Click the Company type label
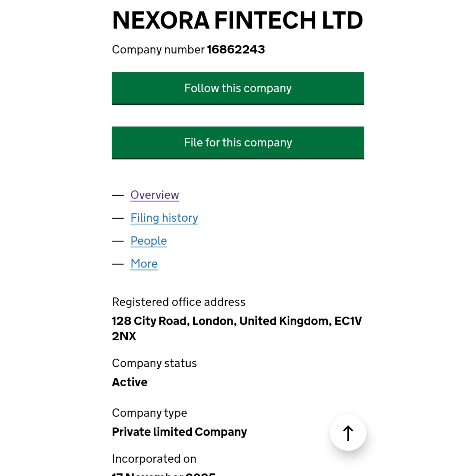 149,413
